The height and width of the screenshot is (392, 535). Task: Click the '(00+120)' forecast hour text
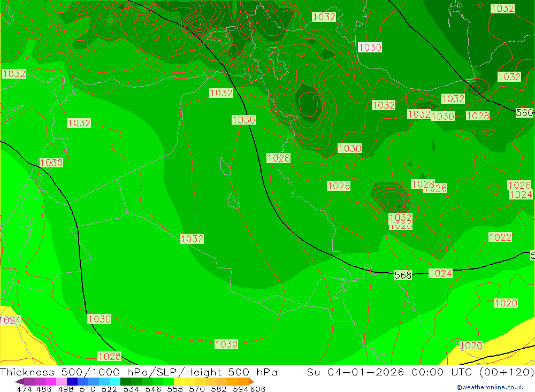(506, 372)
